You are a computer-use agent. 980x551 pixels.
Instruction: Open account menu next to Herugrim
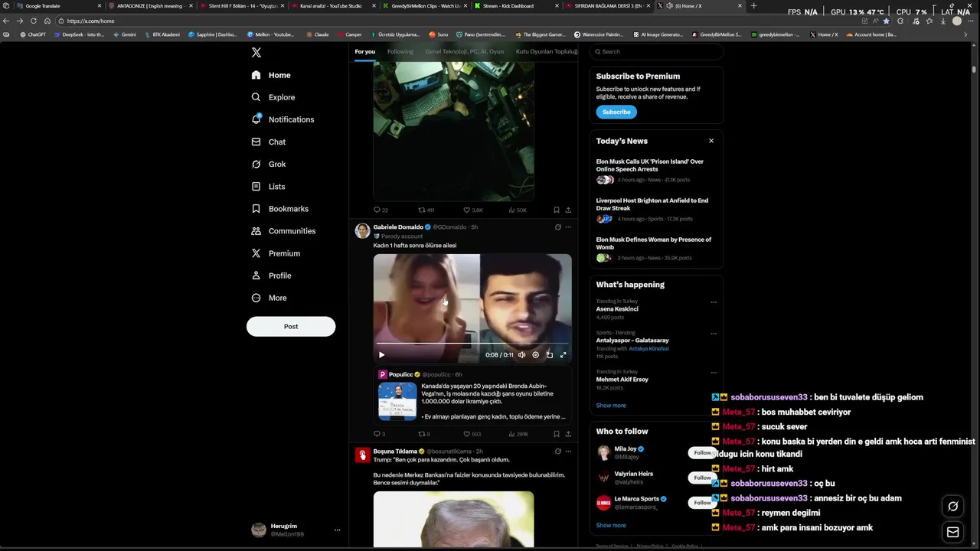337,530
